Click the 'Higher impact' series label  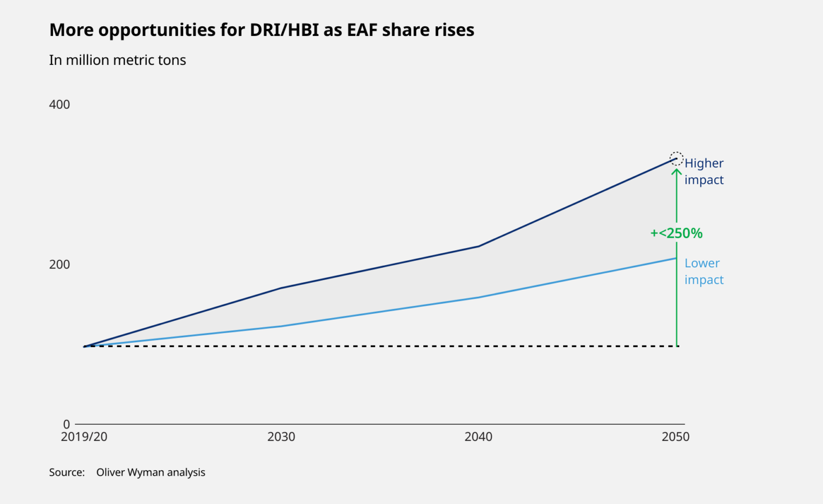coord(704,171)
